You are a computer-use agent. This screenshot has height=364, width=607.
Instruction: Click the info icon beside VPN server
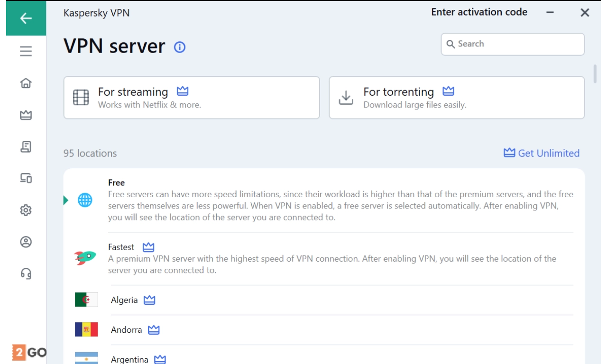point(180,47)
